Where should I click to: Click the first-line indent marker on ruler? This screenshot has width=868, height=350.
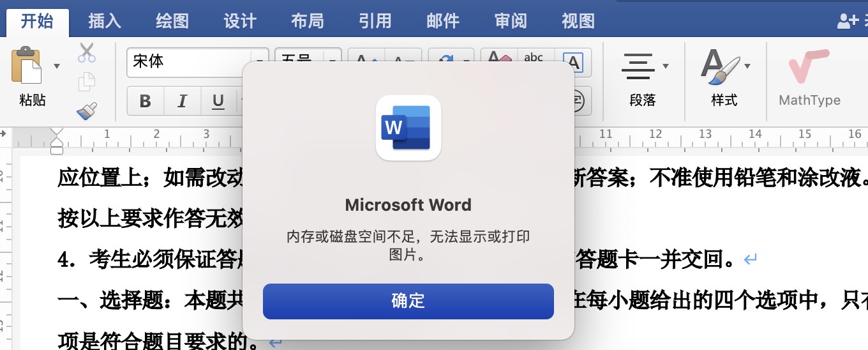click(57, 130)
